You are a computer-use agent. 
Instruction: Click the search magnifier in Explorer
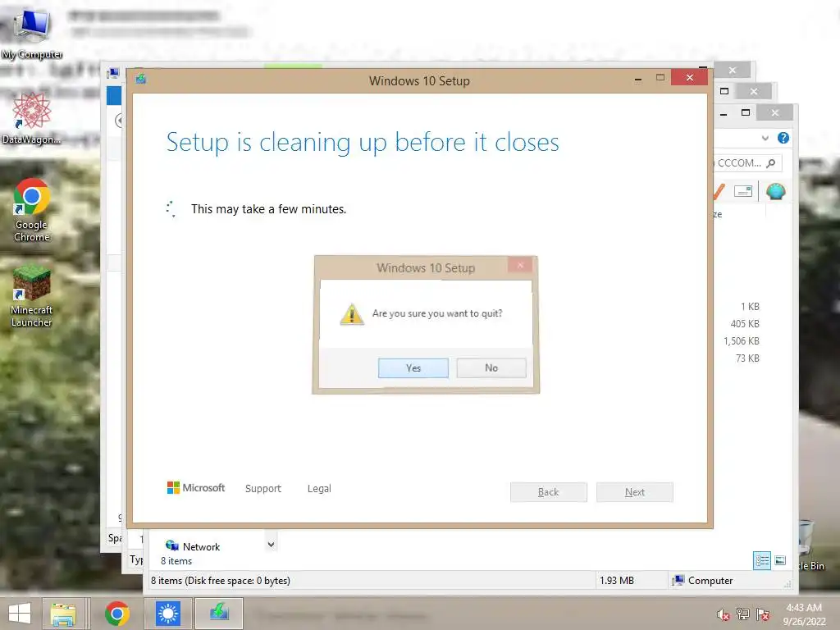(x=771, y=163)
